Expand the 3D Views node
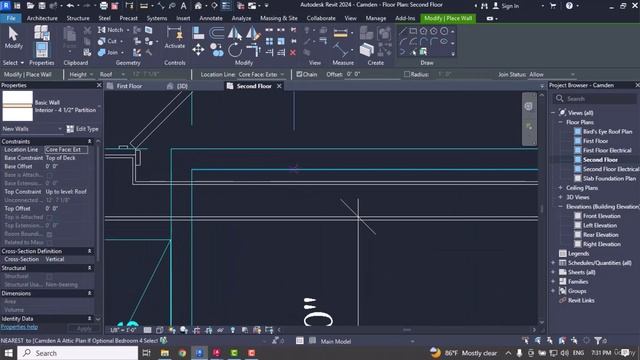This screenshot has width=640, height=360. (561, 197)
